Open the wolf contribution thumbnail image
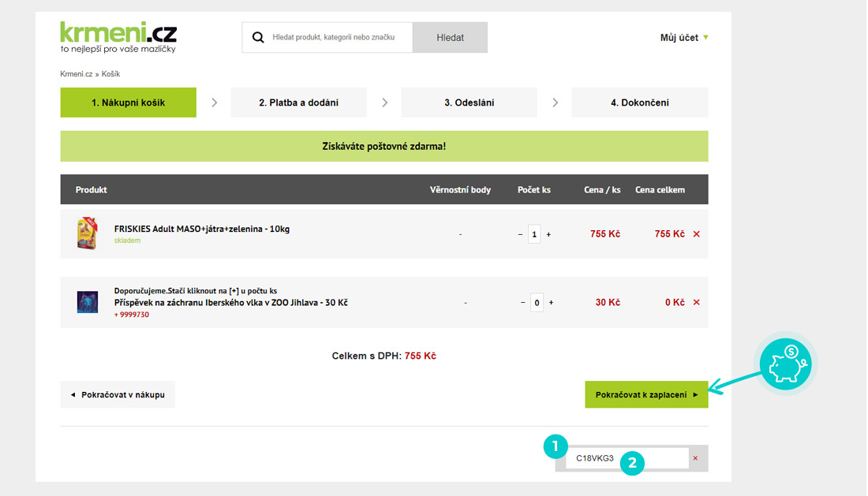 [87, 302]
